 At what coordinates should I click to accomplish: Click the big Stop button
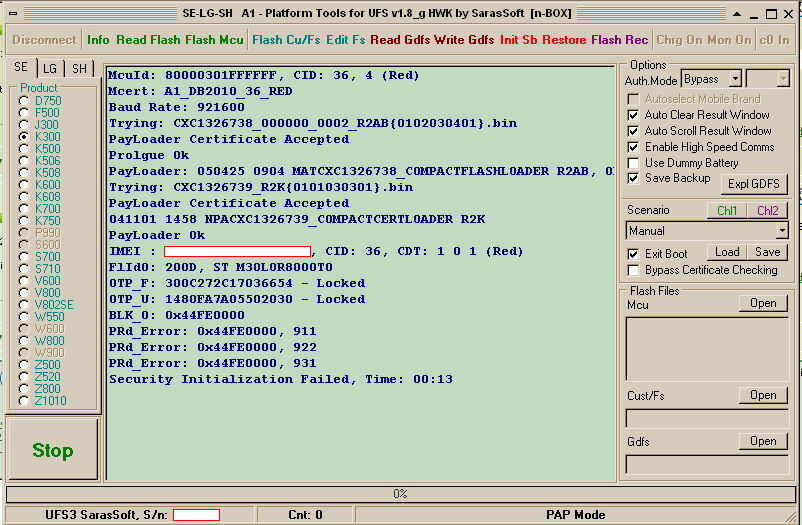tap(53, 450)
